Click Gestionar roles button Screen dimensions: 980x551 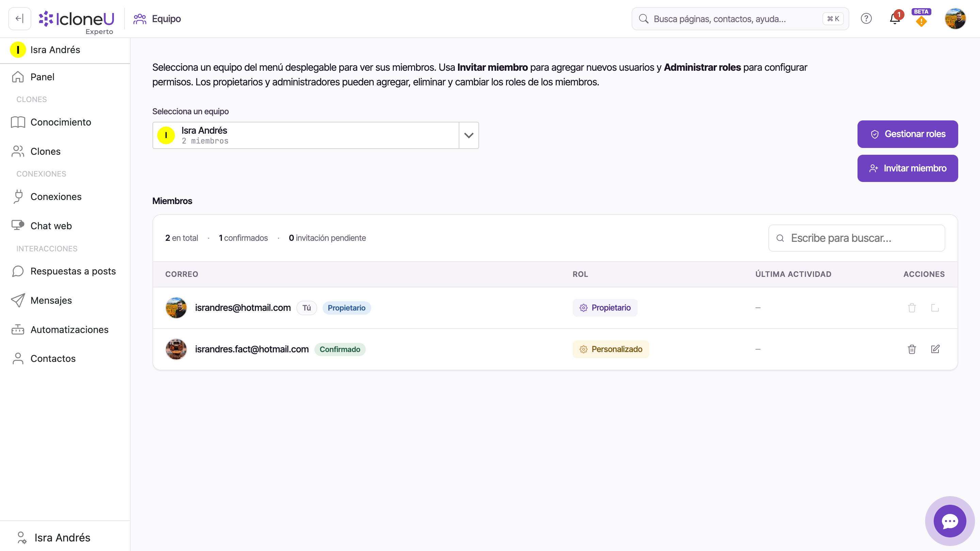907,134
